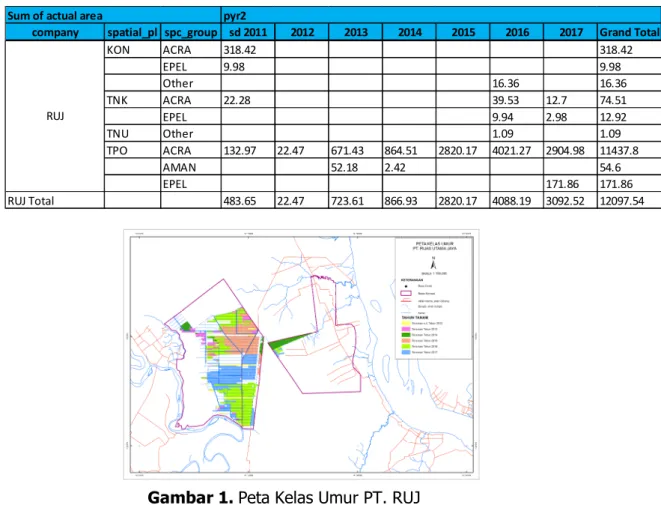Click the "864.51" cell
Screen dimensions: 661x505
click(x=409, y=150)
